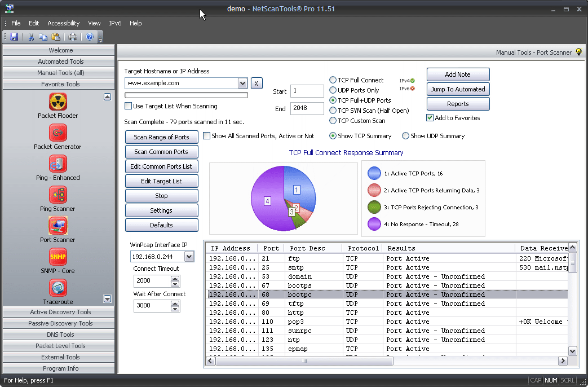Open the View menu

pos(94,23)
